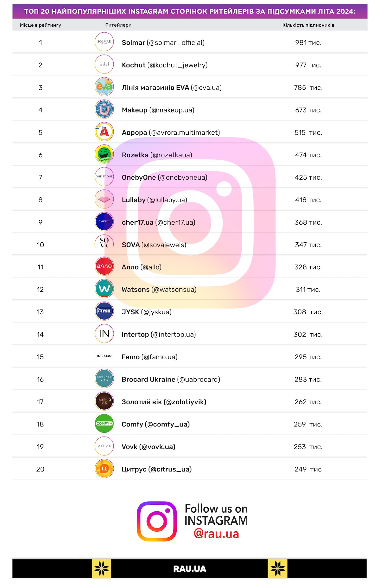Open the @rau.ua Instagram link
The image size is (380, 588).
(x=216, y=534)
